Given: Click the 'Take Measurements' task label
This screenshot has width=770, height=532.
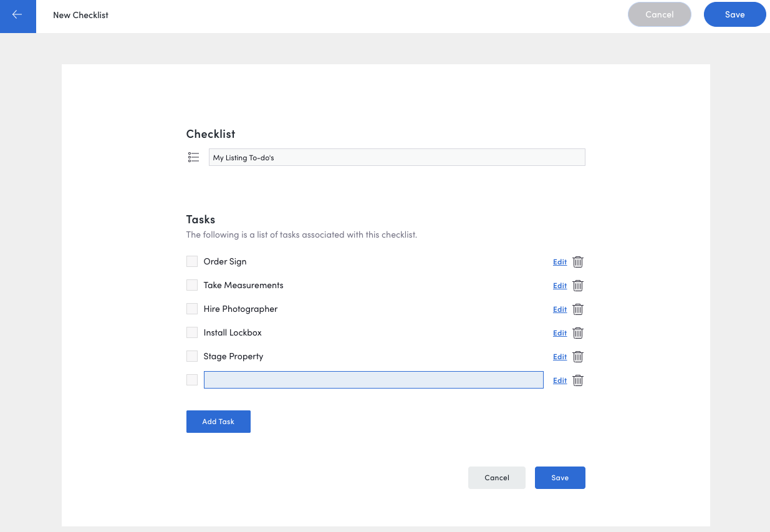Looking at the screenshot, I should [243, 285].
